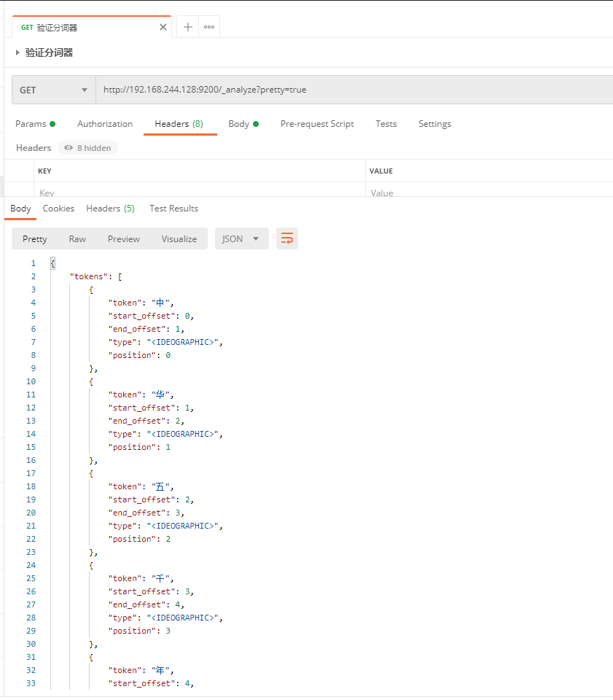Open the request Body tab
This screenshot has width=613, height=700.
pyautogui.click(x=243, y=124)
